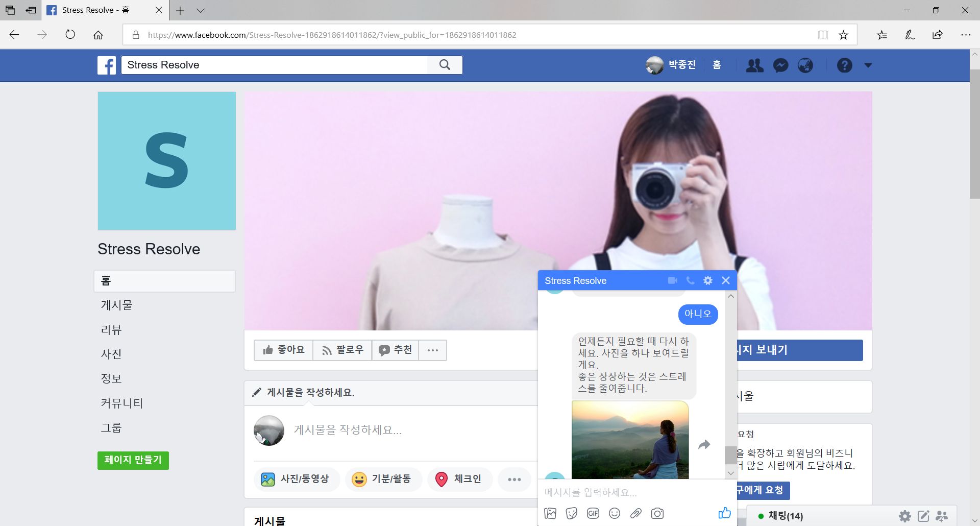The image size is (980, 526).
Task: Click the Stress Resolve page profile picture
Action: click(x=167, y=161)
